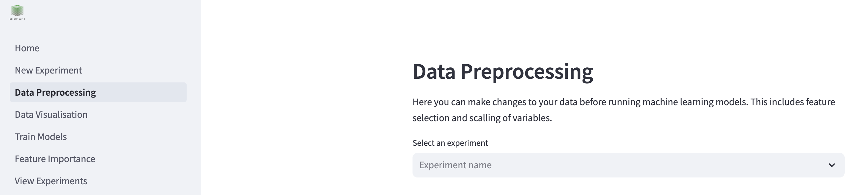Click the Data Preprocessing page heading
Image resolution: width=868 pixels, height=195 pixels.
click(504, 71)
